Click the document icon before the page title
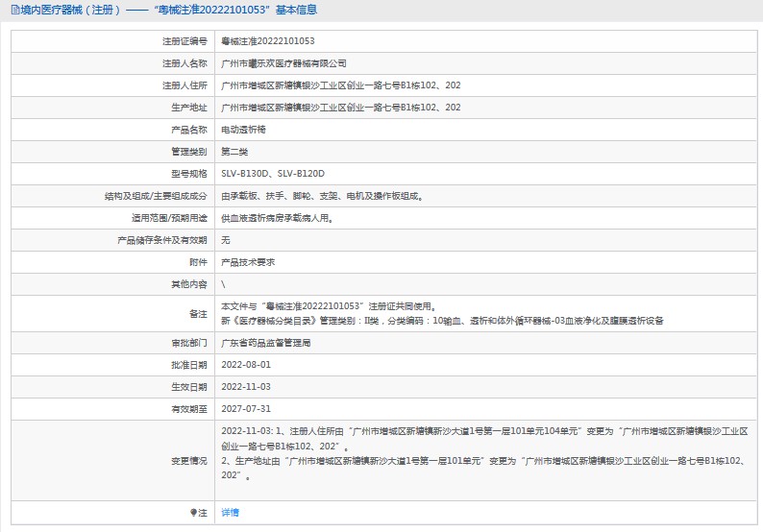The height and width of the screenshot is (532, 763). [15, 10]
